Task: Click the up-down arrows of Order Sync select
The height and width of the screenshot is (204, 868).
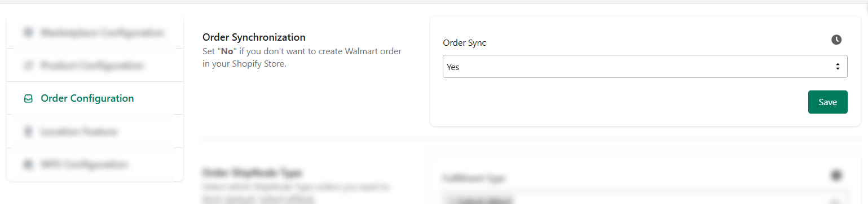Action: pyautogui.click(x=838, y=67)
